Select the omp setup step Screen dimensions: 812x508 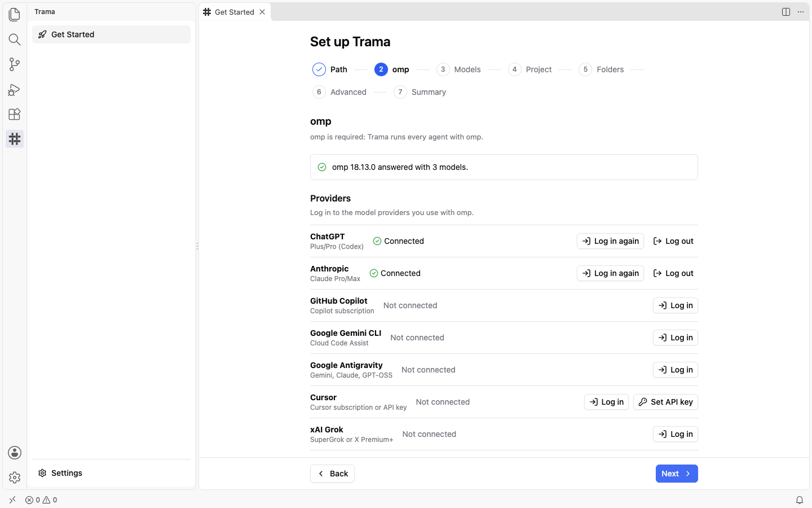[x=392, y=69]
